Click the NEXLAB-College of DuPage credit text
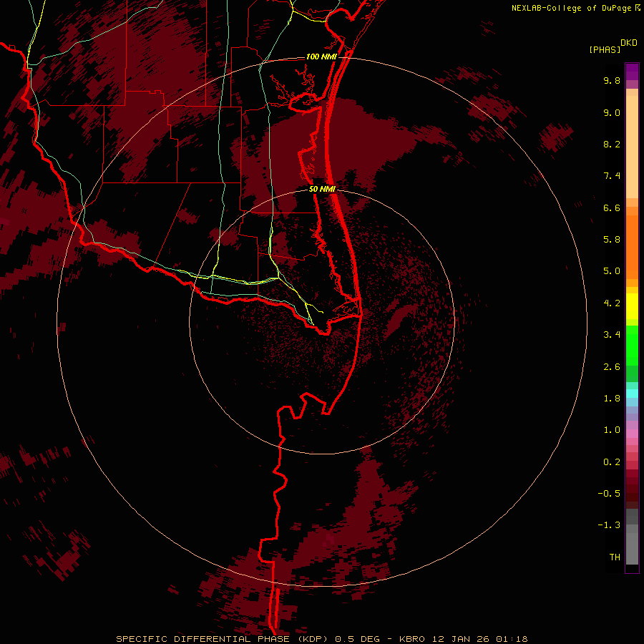 tap(572, 8)
